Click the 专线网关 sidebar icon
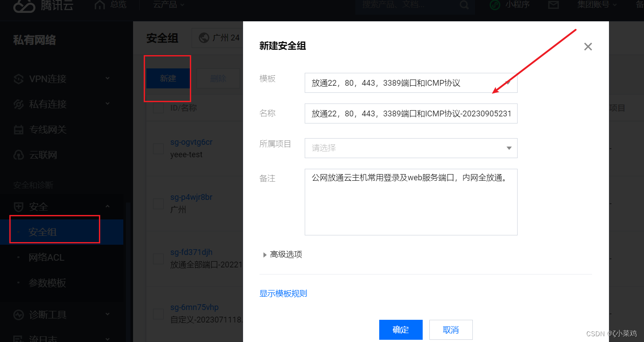Screen dimensions: 644x342 [19, 130]
